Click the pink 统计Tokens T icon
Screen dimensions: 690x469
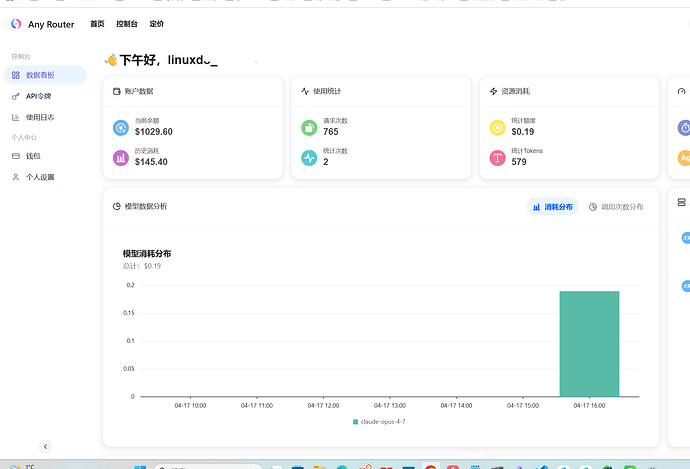pyautogui.click(x=497, y=158)
